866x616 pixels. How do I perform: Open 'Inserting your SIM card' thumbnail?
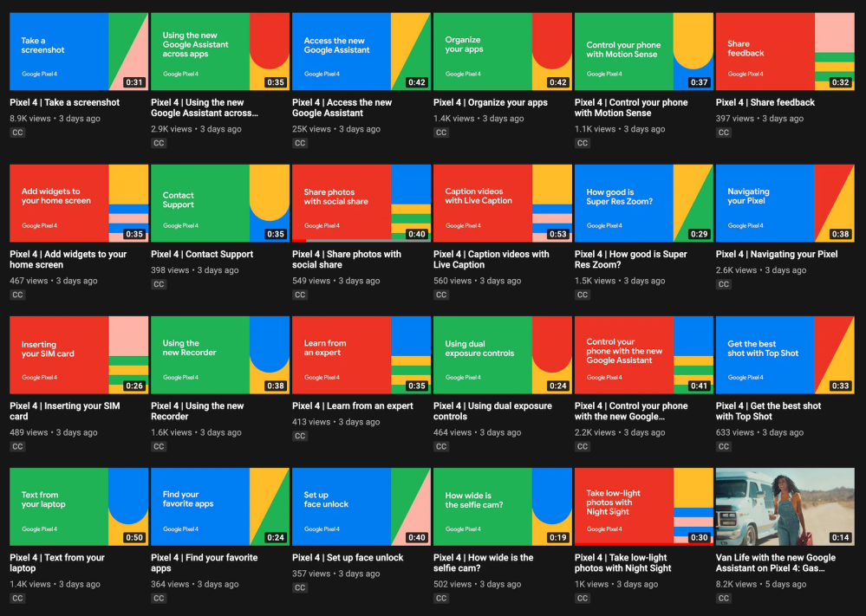pos(79,355)
